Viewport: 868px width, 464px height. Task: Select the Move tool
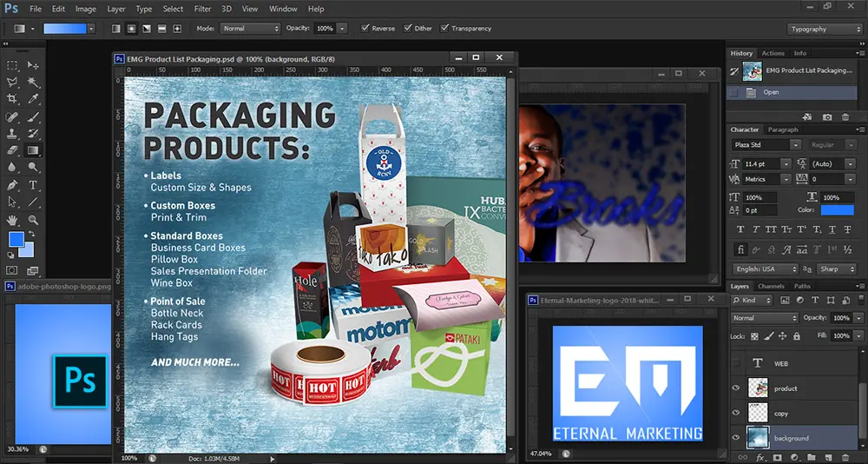click(x=33, y=65)
